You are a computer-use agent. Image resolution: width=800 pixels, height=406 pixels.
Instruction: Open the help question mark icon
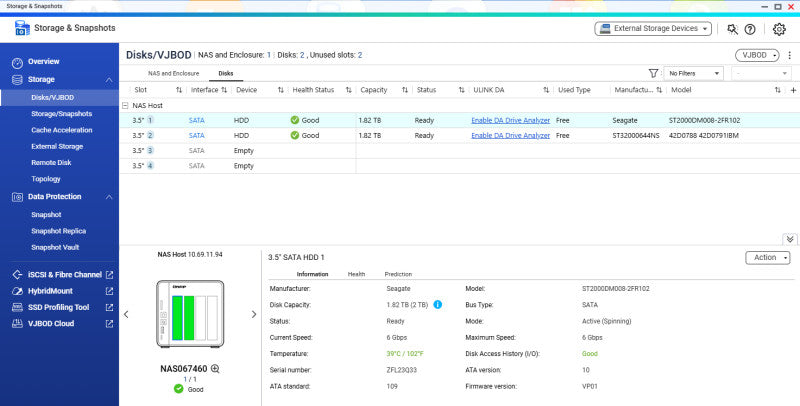tap(749, 29)
